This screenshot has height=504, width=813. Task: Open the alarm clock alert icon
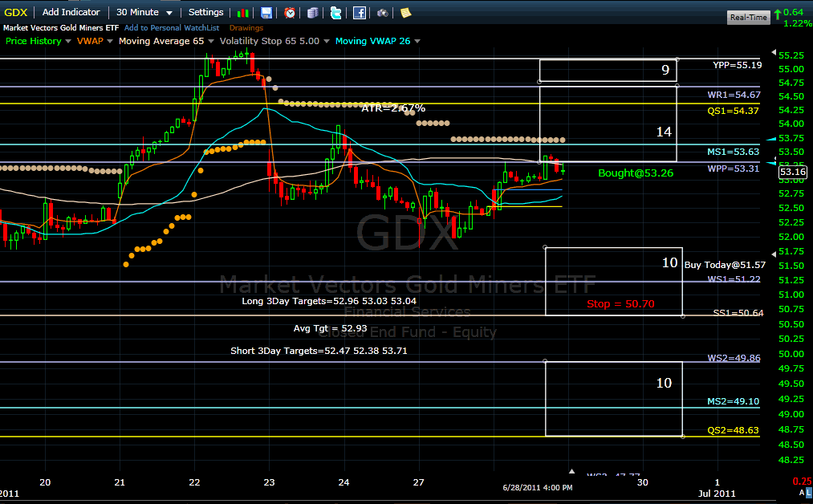click(289, 13)
